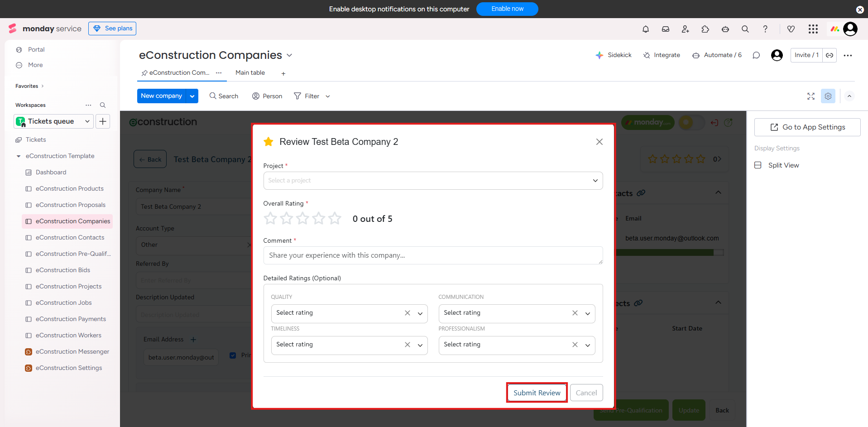Open the help question mark icon
The width and height of the screenshot is (868, 427).
(765, 29)
